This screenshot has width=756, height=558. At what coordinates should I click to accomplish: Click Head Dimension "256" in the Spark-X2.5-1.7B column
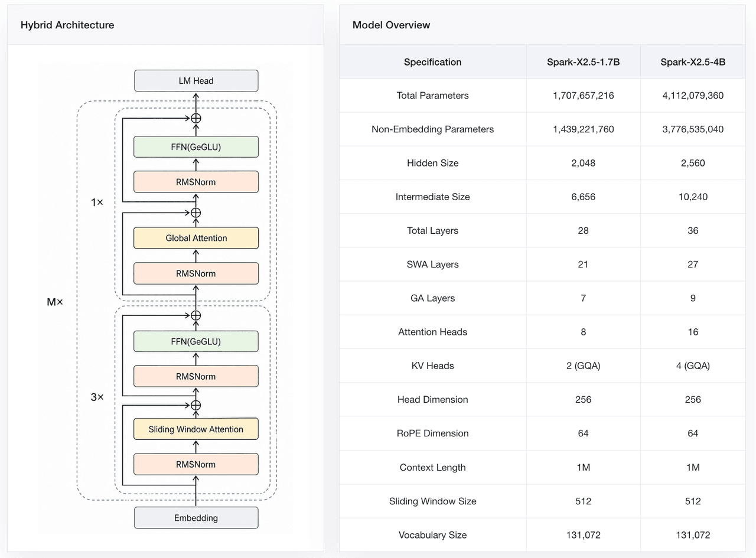(584, 399)
